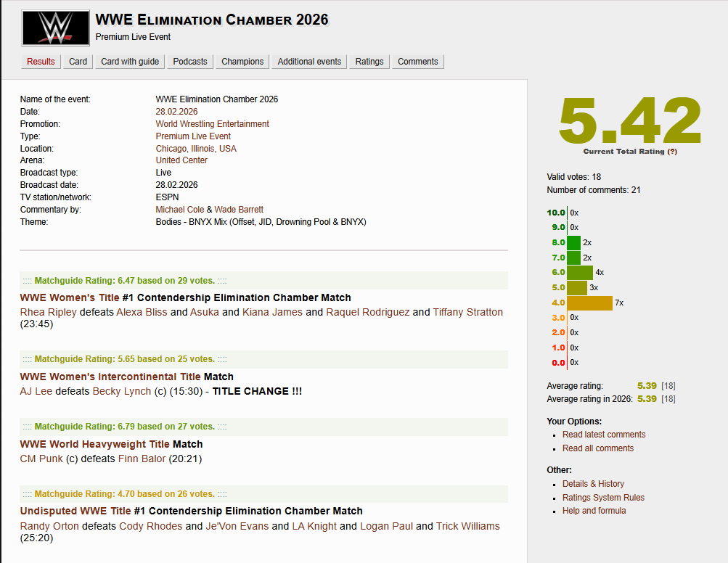728x563 pixels.
Task: Open Raquel Rodriguez's profile
Action: pyautogui.click(x=368, y=312)
